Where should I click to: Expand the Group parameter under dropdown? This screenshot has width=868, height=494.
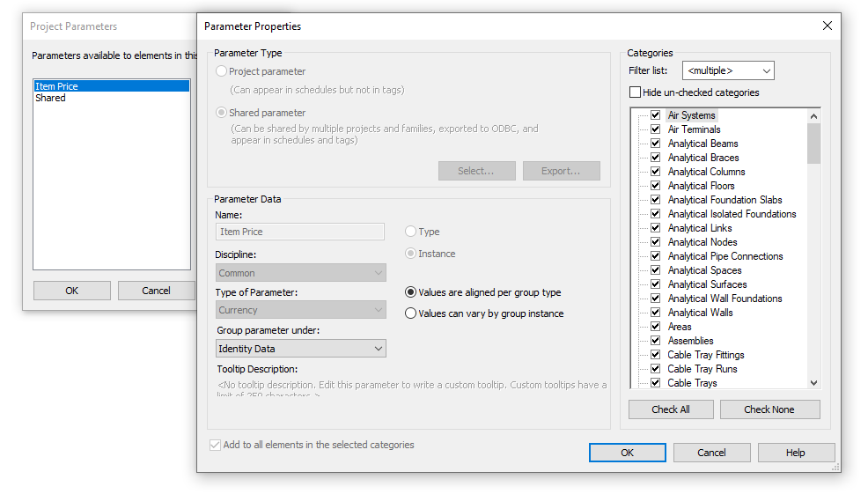300,349
